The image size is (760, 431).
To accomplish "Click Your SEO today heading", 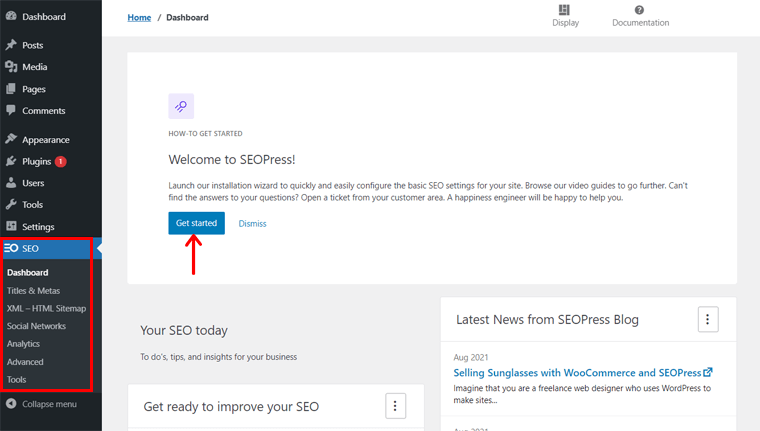I will click(x=184, y=330).
